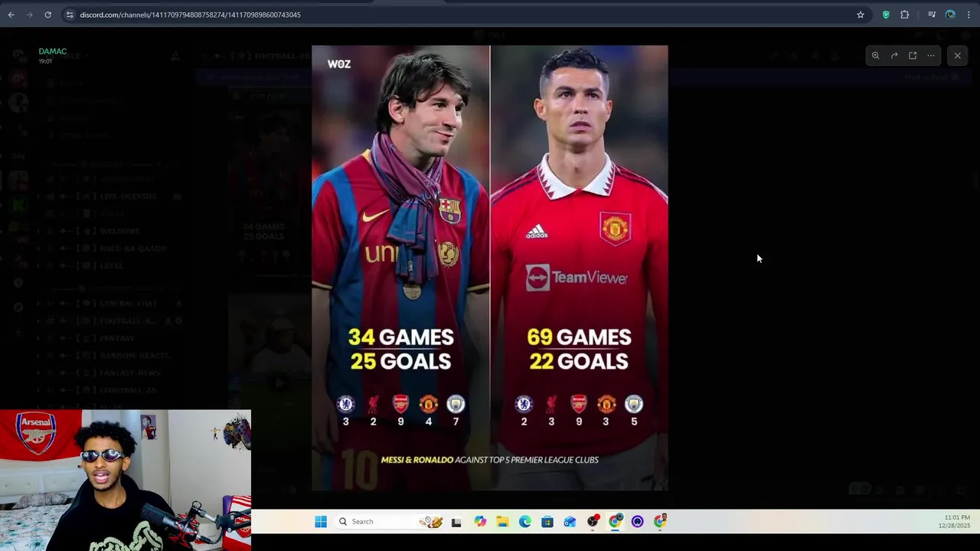Open the Chrome three-dot menu
The image size is (980, 551).
969,15
